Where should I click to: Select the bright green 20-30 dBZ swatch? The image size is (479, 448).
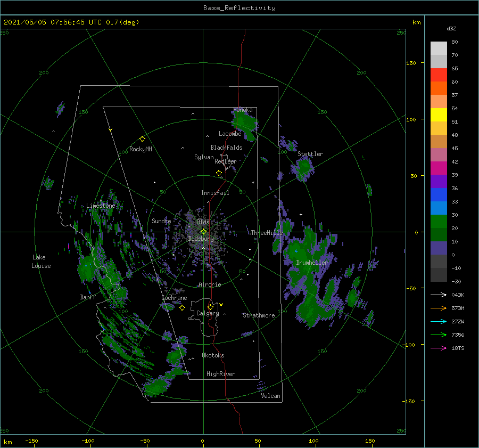pos(439,222)
